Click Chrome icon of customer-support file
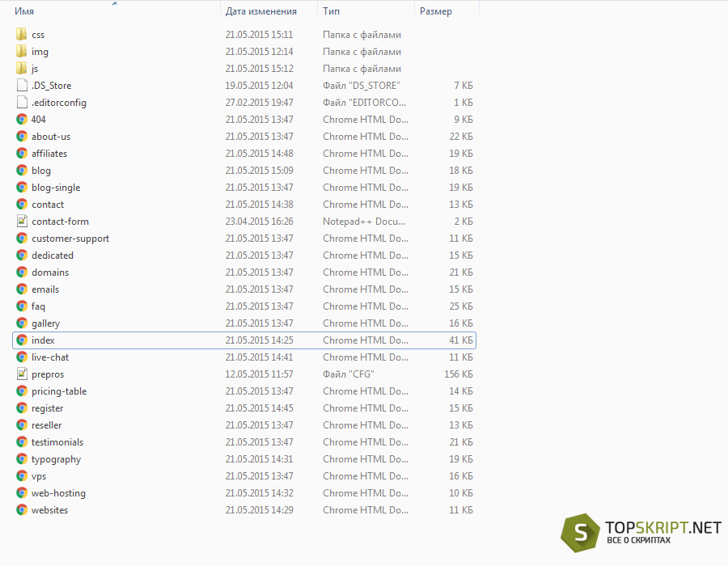Image resolution: width=728 pixels, height=566 pixels. coord(22,238)
